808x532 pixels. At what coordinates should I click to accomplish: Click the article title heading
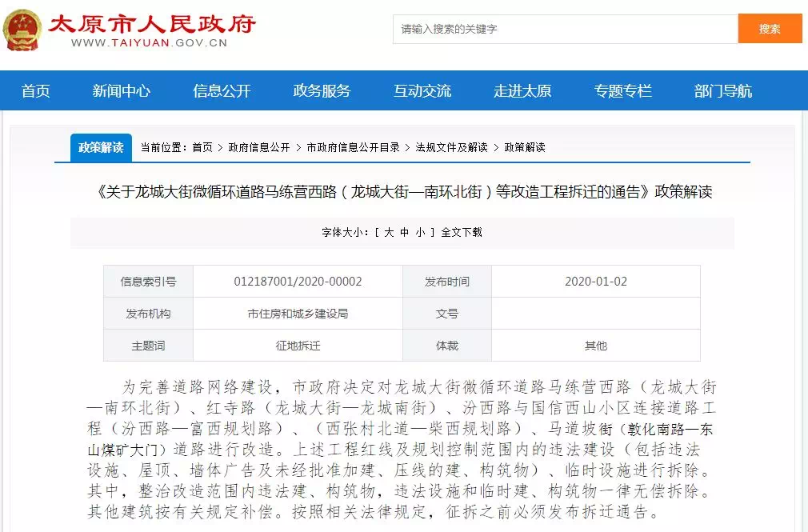405,192
